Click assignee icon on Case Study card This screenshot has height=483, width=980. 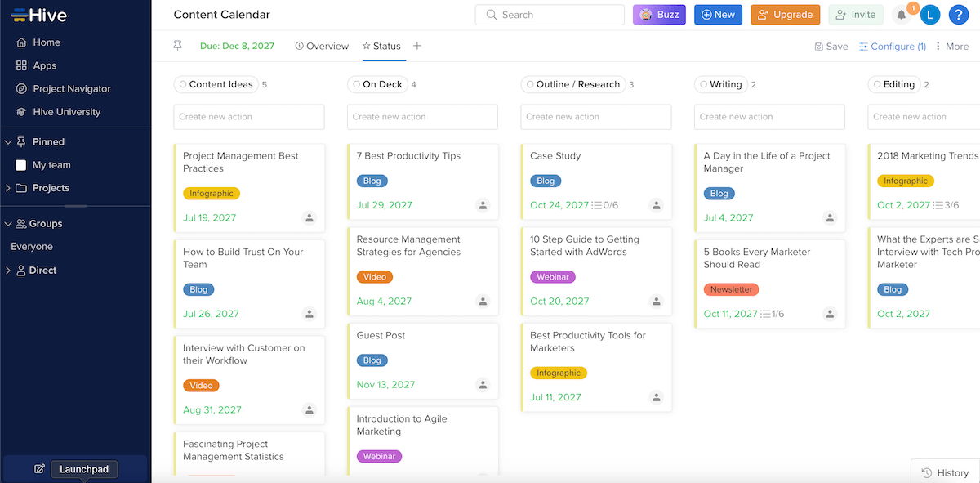656,205
